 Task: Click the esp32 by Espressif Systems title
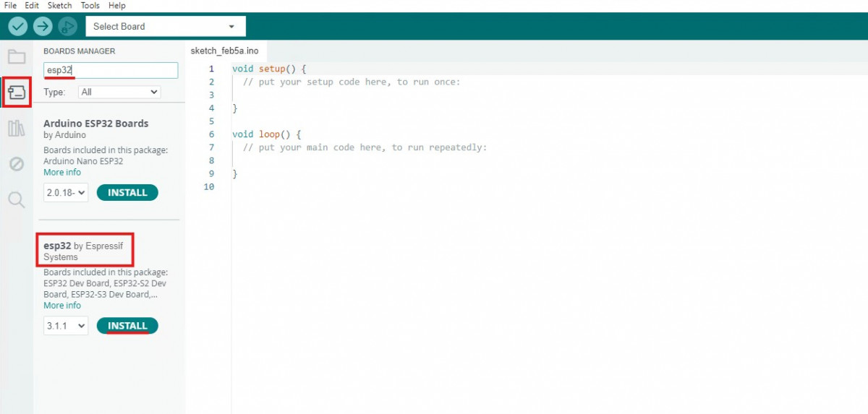point(83,251)
